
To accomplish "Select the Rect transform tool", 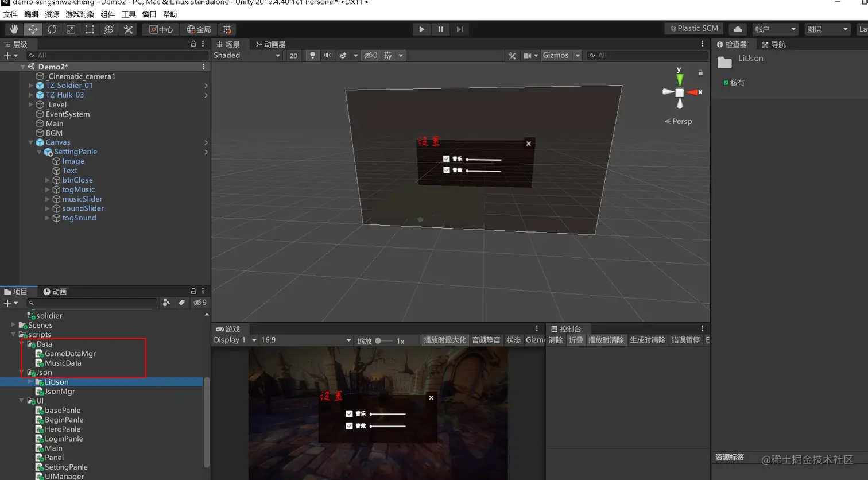I will pyautogui.click(x=90, y=29).
